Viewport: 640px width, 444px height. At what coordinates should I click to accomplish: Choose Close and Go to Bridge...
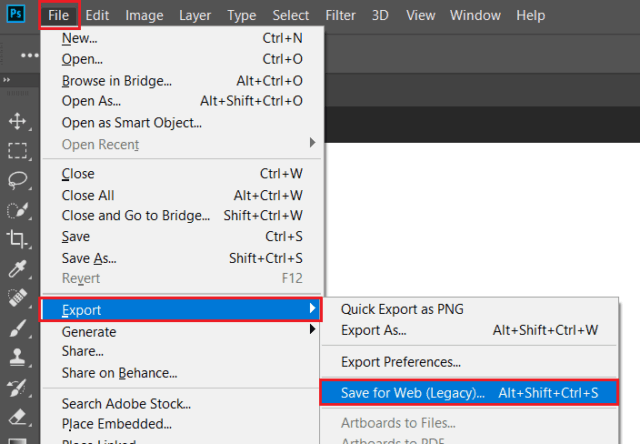182,215
